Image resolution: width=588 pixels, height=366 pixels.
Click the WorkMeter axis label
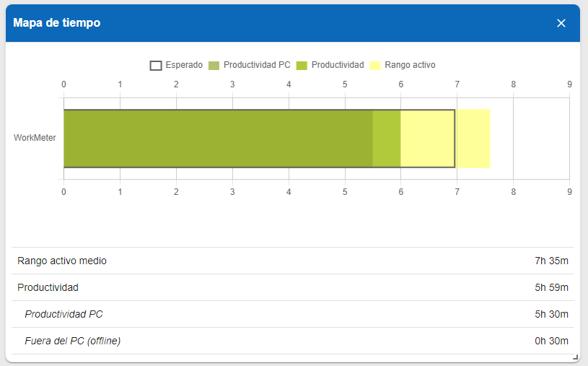pyautogui.click(x=35, y=138)
